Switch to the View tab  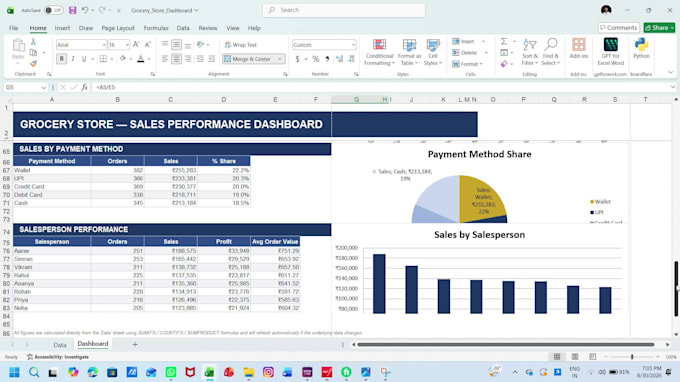(x=233, y=28)
